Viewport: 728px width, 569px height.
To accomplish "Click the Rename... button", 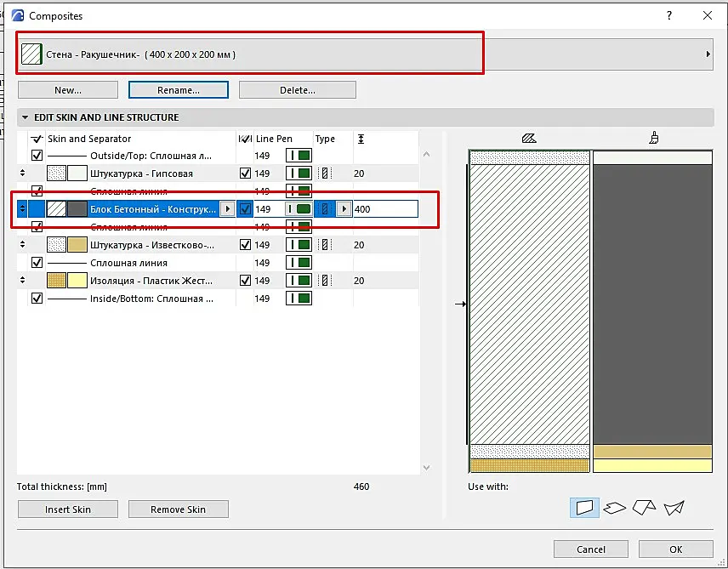I will [179, 90].
